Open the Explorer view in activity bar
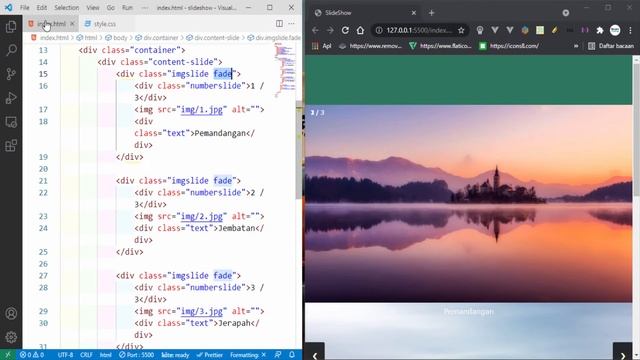This screenshot has width=640, height=360. (11, 27)
